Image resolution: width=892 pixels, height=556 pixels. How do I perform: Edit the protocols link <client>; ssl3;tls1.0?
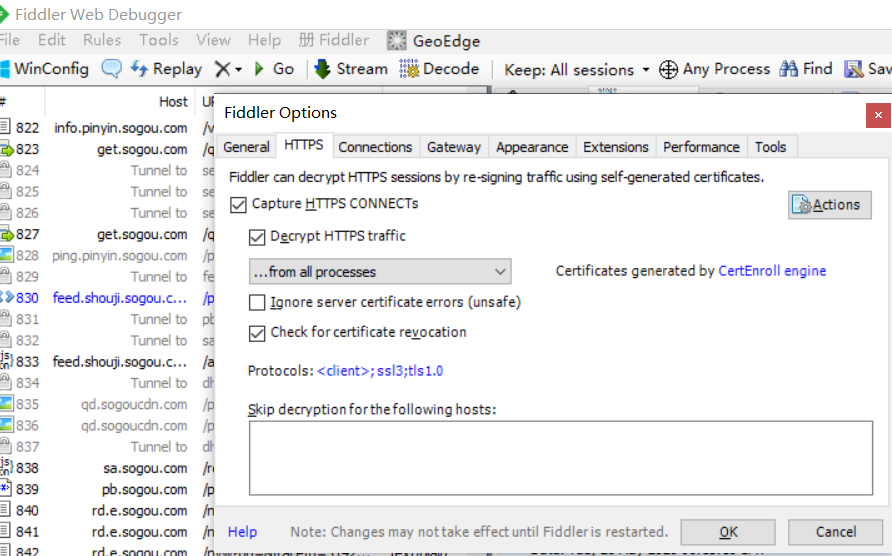pos(380,371)
